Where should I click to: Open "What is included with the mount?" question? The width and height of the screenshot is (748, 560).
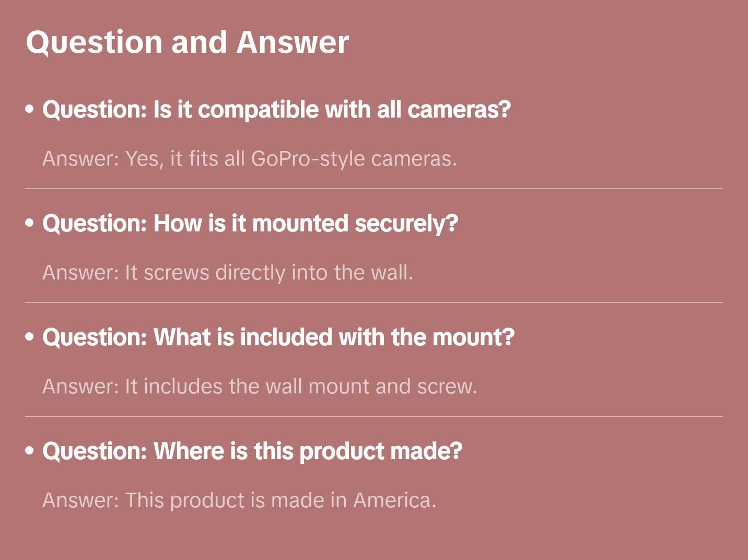pyautogui.click(x=278, y=337)
